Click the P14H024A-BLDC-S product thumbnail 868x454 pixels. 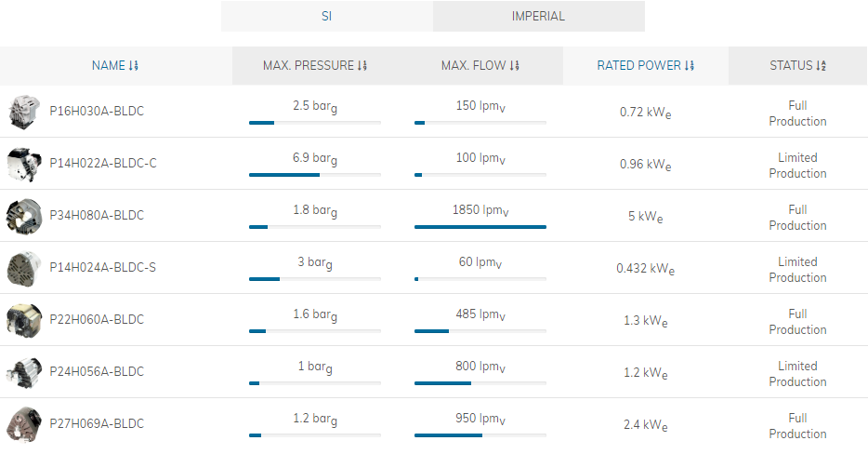pos(24,268)
